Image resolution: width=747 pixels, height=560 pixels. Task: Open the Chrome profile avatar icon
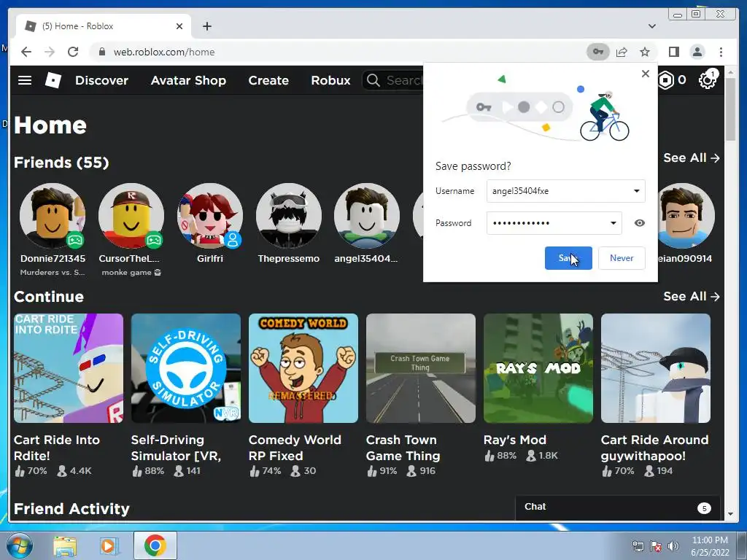(x=697, y=52)
